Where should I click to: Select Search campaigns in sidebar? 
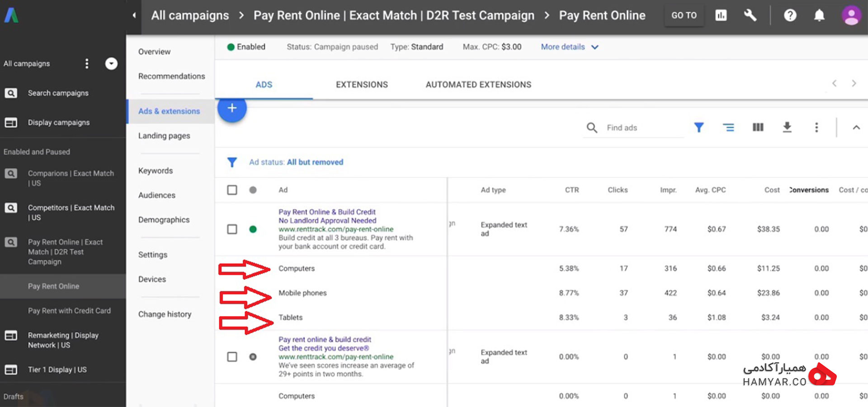tap(58, 93)
